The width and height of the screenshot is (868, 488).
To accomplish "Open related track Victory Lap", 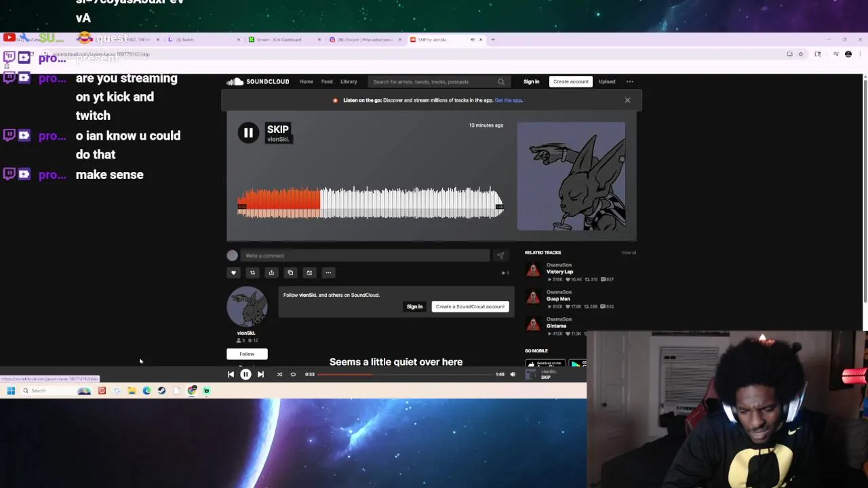I will (559, 272).
